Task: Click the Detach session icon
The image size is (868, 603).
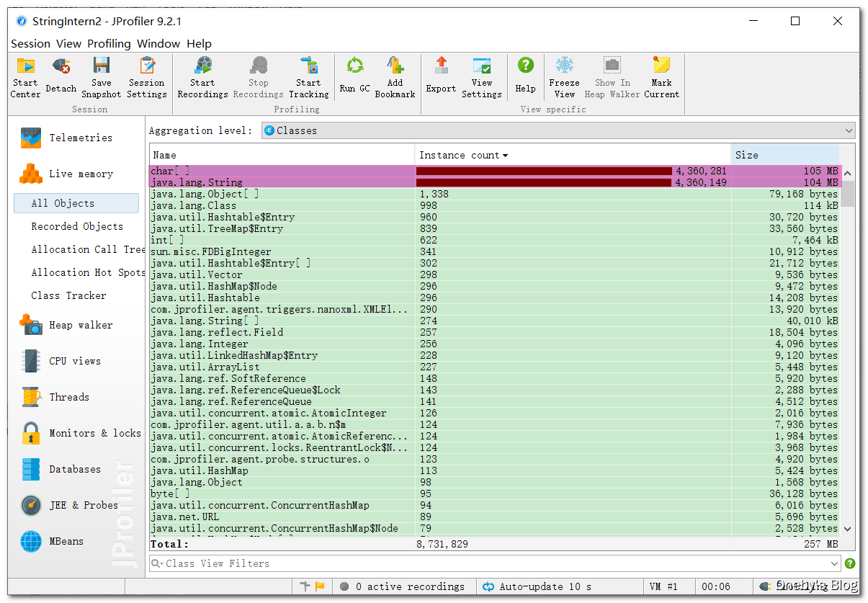Action: [61, 76]
